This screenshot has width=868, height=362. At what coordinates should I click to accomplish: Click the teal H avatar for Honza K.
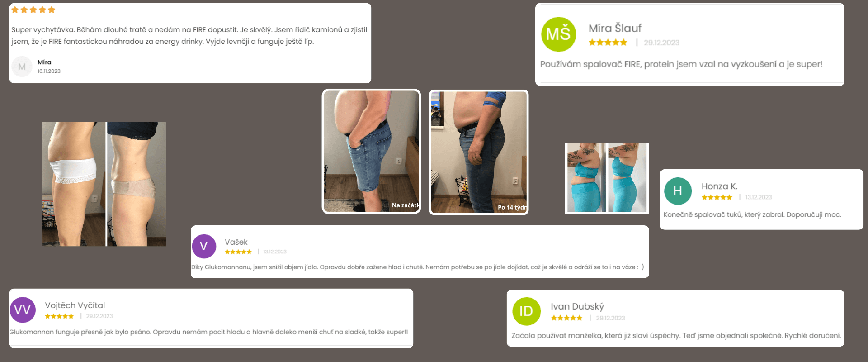point(678,191)
